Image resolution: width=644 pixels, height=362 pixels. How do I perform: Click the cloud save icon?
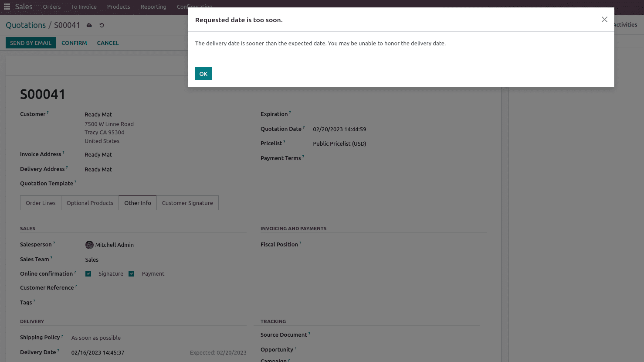pos(89,25)
